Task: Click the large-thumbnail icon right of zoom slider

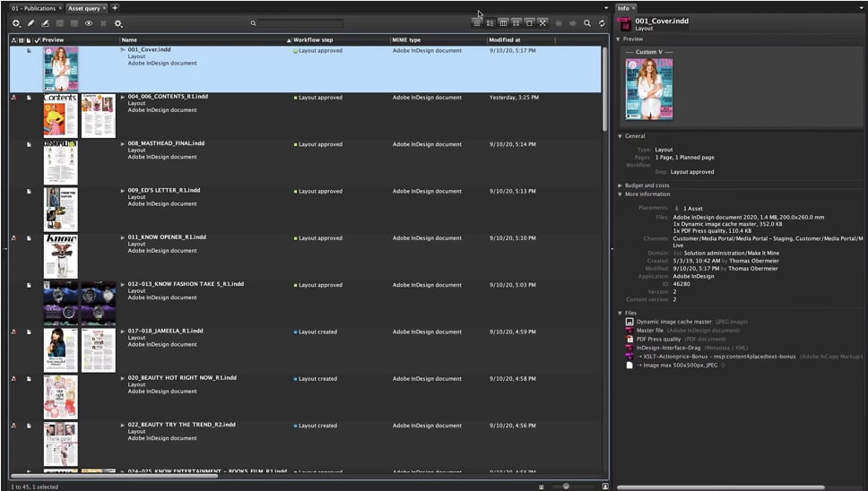Action: [x=605, y=487]
